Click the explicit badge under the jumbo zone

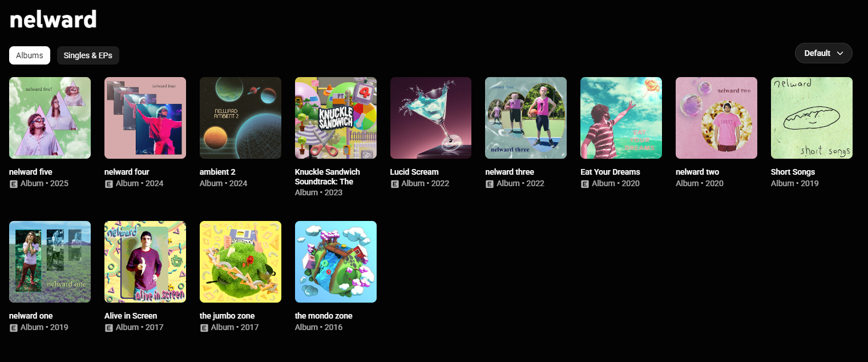click(204, 328)
